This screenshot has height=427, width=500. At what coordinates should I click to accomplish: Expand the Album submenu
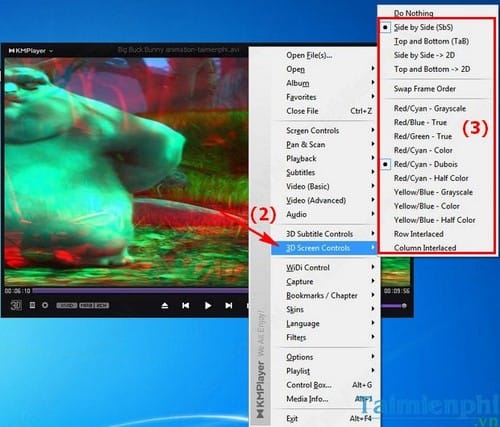click(324, 83)
